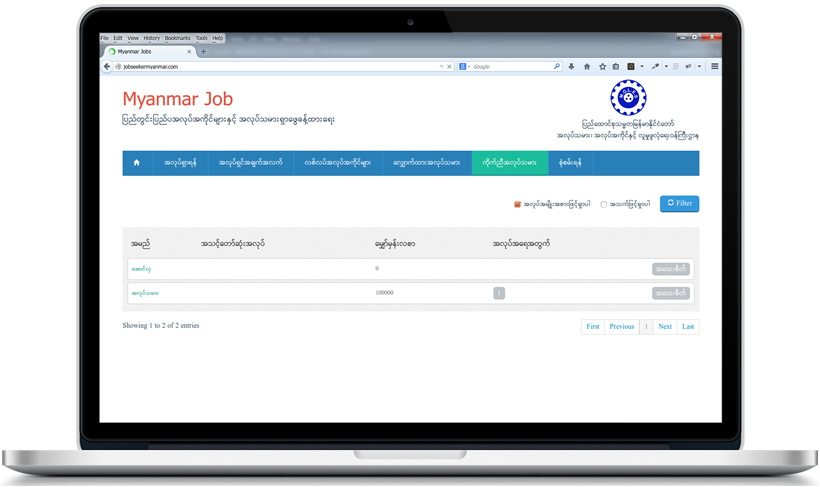This screenshot has width=820, height=487.
Task: Click the ministry gear logo
Action: coord(628,97)
